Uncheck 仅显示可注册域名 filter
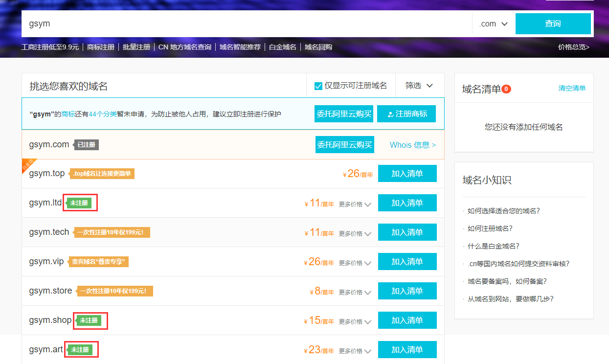The height and width of the screenshot is (364, 609). [x=317, y=85]
